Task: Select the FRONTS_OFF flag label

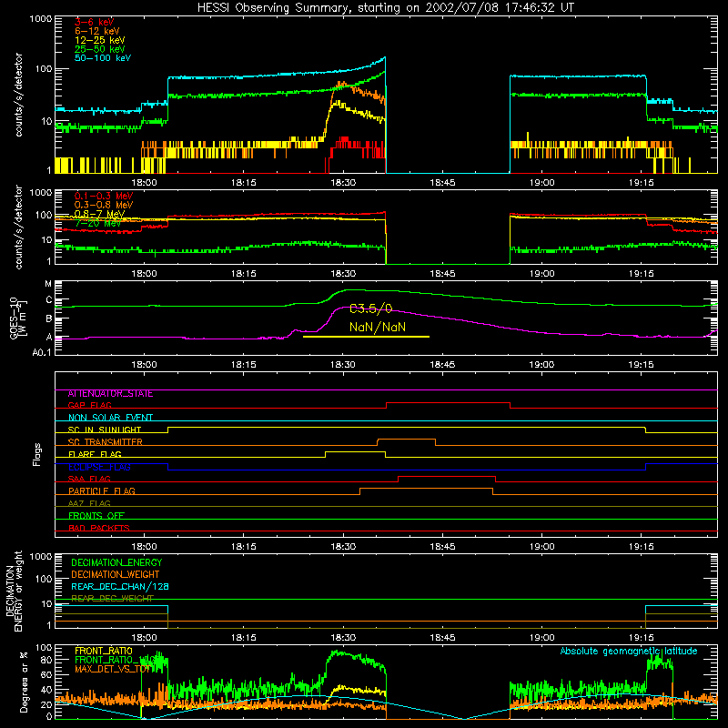Action: [x=96, y=516]
